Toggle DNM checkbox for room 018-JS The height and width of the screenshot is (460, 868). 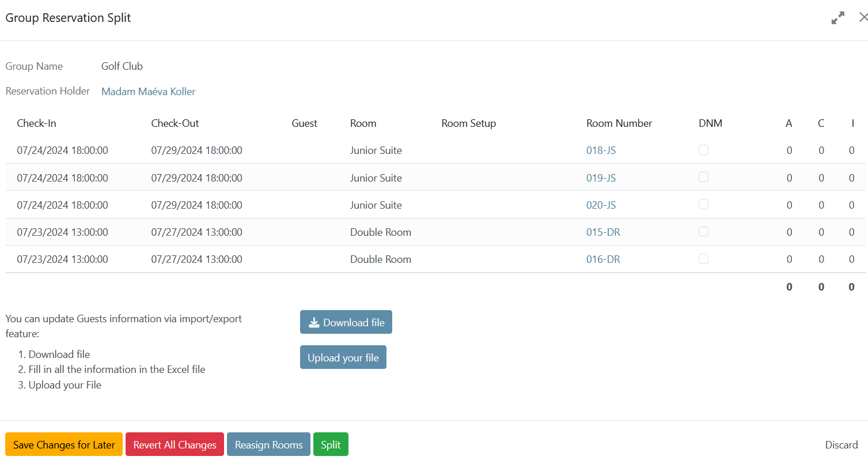tap(703, 150)
